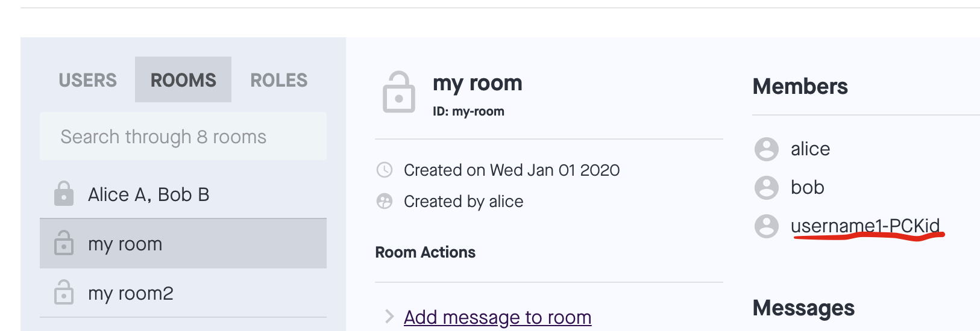Open the ROLES tab

(279, 80)
